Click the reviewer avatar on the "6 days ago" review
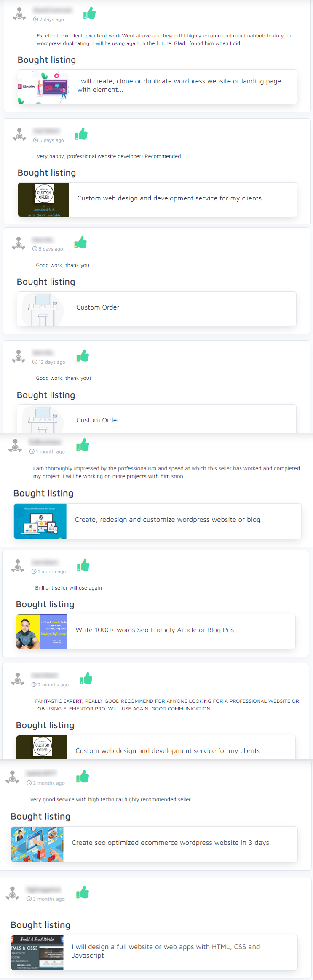313x980 pixels. pos(19,134)
